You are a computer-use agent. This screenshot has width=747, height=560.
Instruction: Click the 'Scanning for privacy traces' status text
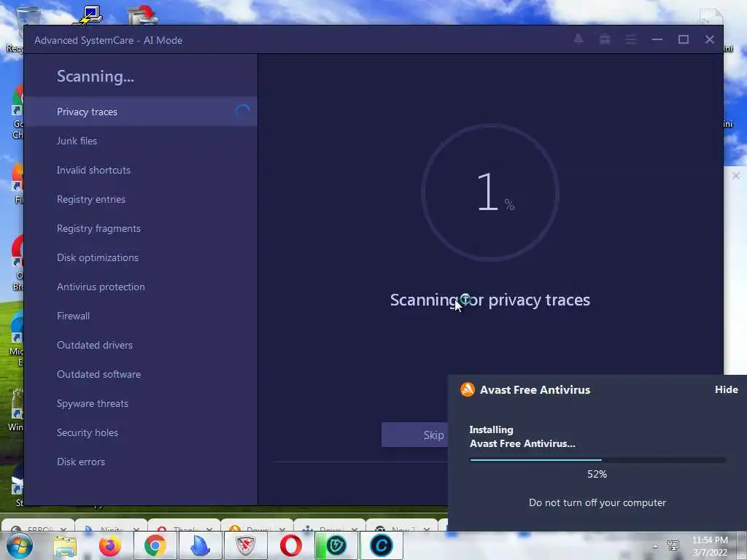[x=489, y=300]
